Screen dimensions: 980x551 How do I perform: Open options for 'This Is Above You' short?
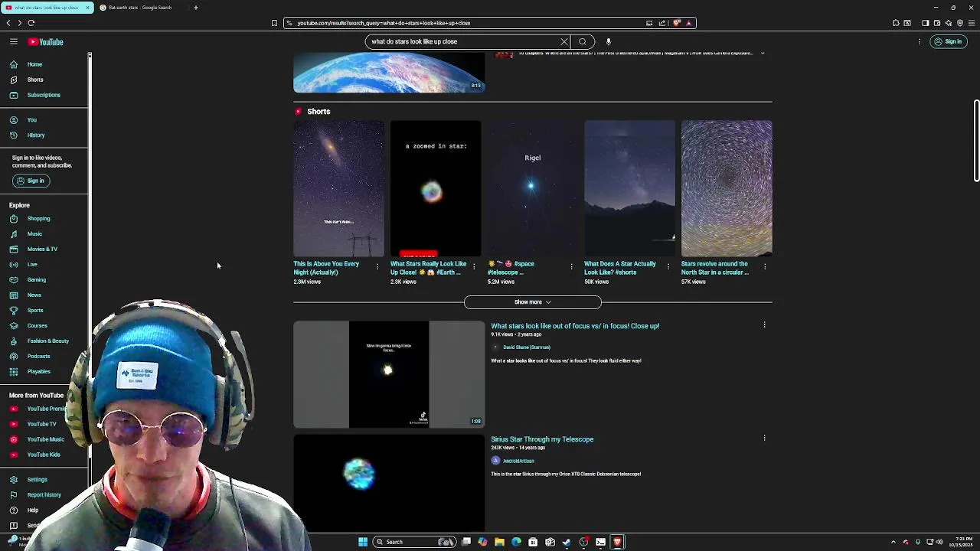377,267
